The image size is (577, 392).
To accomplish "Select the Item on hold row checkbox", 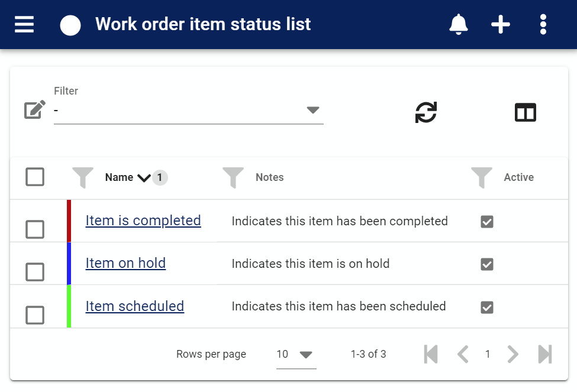I will [35, 272].
